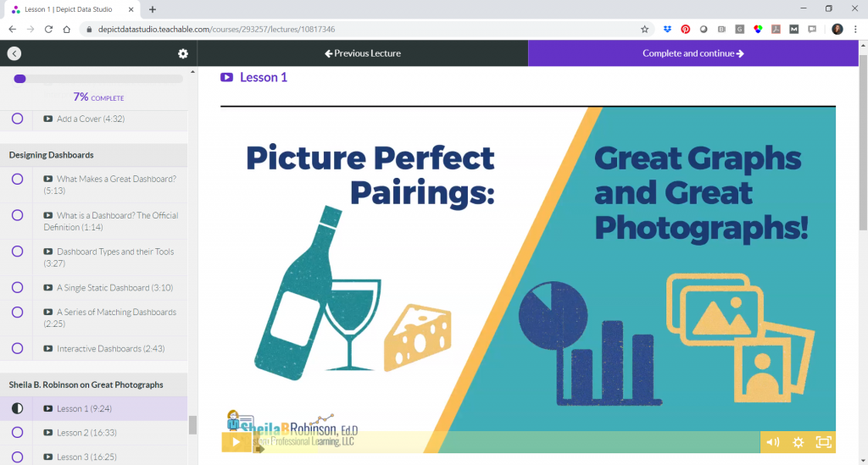Toggle circle for What Makes a Great Dashboard
This screenshot has width=868, height=465.
coord(17,179)
